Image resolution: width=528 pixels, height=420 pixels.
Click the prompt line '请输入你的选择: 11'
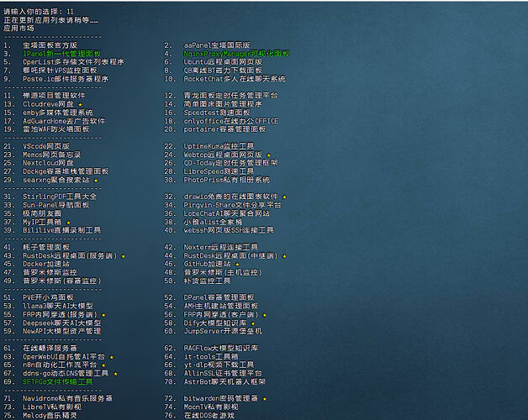[x=39, y=12]
